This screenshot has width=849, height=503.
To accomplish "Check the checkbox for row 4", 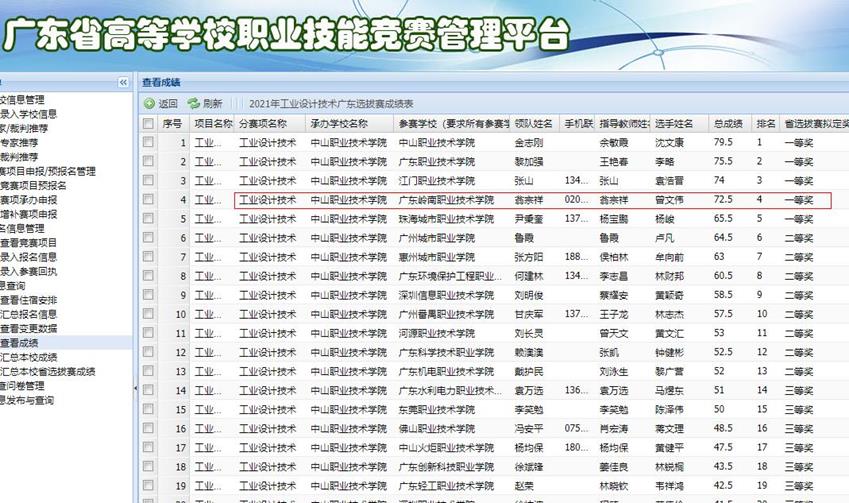I will click(x=149, y=200).
